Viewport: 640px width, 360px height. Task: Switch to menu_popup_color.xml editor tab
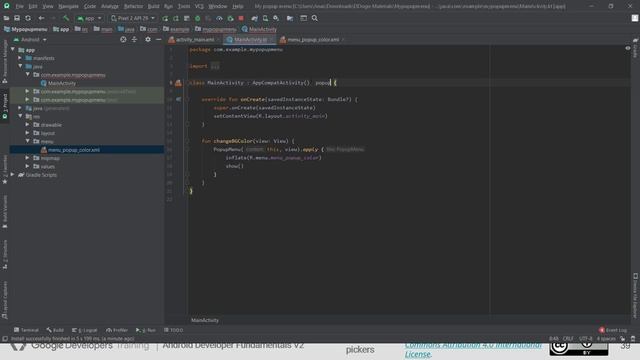pyautogui.click(x=312, y=40)
